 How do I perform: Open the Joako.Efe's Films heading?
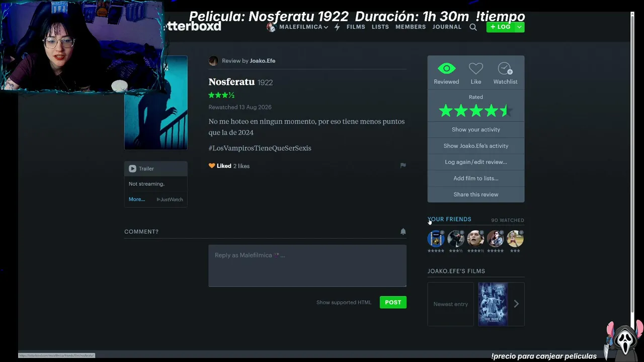pos(456,271)
